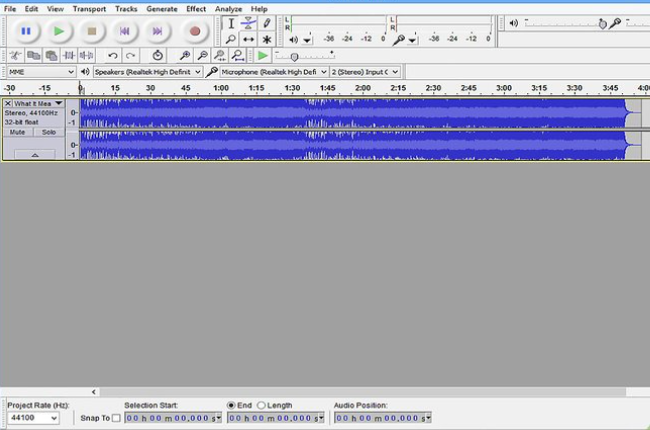650x430 pixels.
Task: Skip to start of track
Action: 124,31
